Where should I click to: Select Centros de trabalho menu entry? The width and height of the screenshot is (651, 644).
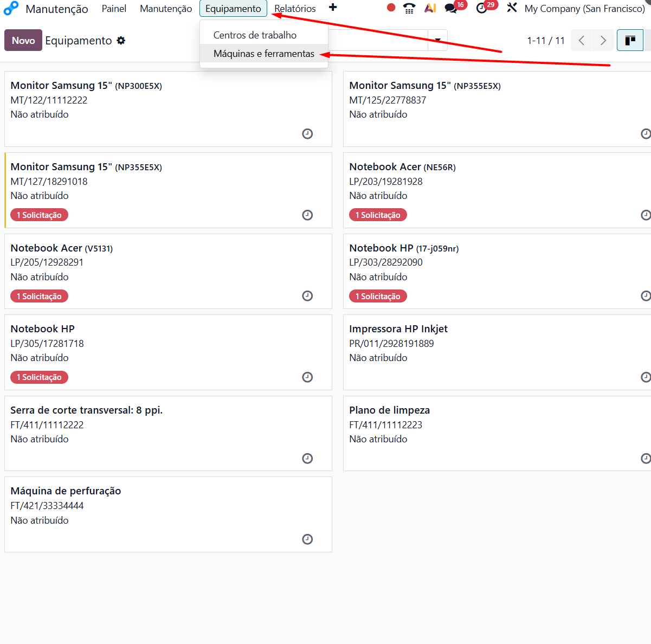[x=264, y=35]
